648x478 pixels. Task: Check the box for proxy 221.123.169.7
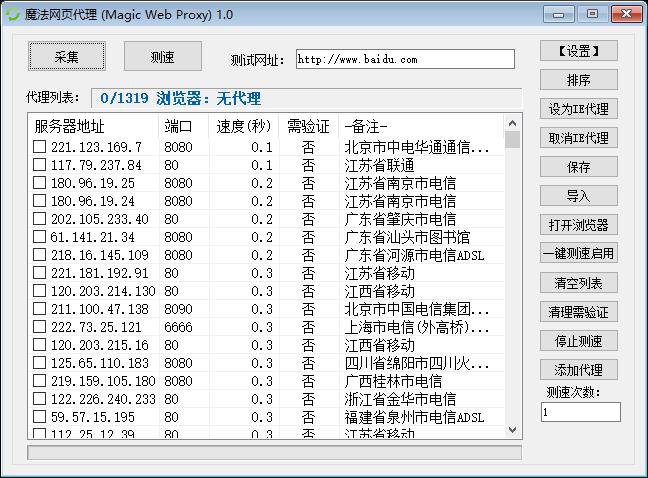pyautogui.click(x=39, y=147)
